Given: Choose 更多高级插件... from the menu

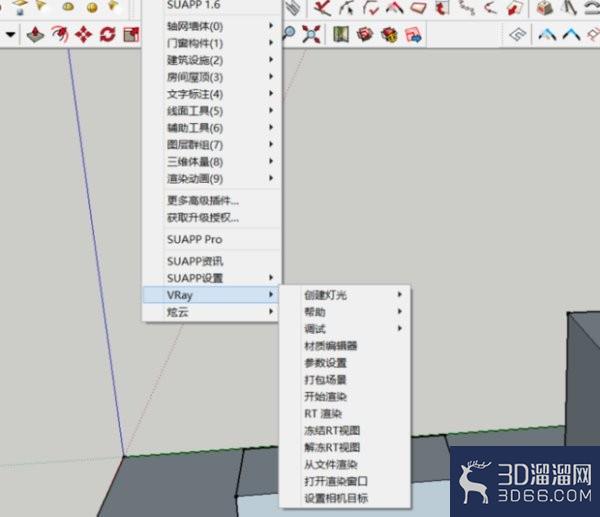Looking at the screenshot, I should coord(212,201).
